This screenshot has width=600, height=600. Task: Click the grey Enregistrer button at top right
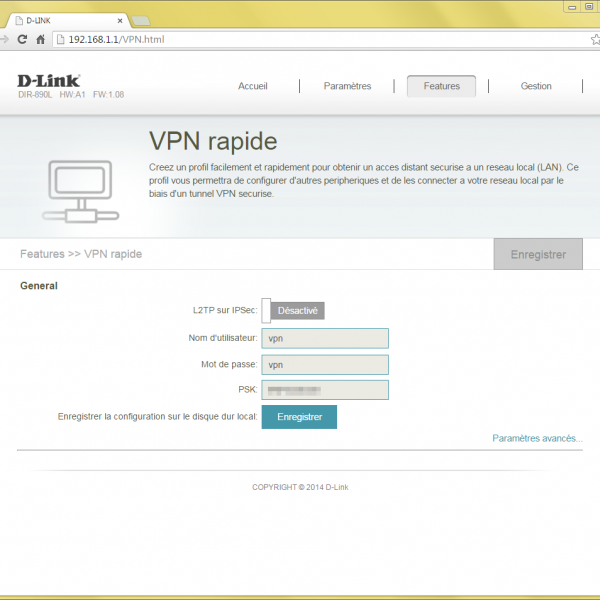[538, 254]
